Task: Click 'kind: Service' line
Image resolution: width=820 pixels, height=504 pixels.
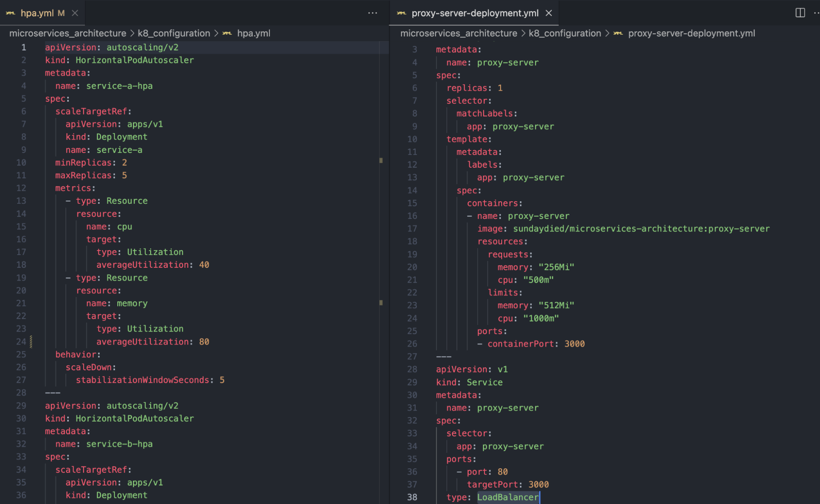Action: (469, 382)
